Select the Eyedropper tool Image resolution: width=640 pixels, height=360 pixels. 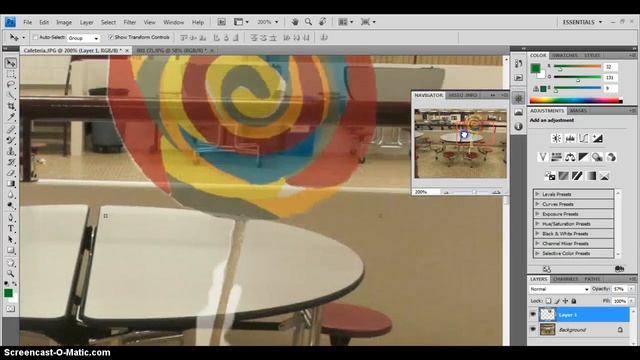[11, 117]
